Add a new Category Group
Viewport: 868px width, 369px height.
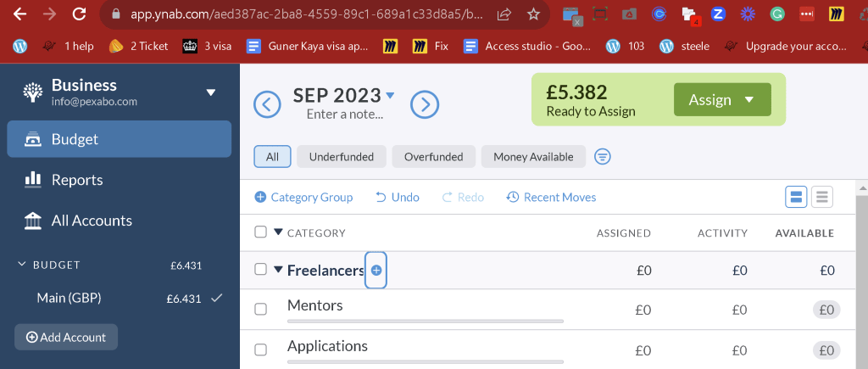point(303,198)
